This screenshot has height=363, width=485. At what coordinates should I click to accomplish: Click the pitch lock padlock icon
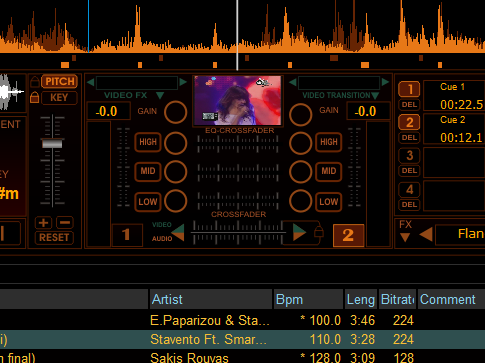tap(35, 82)
